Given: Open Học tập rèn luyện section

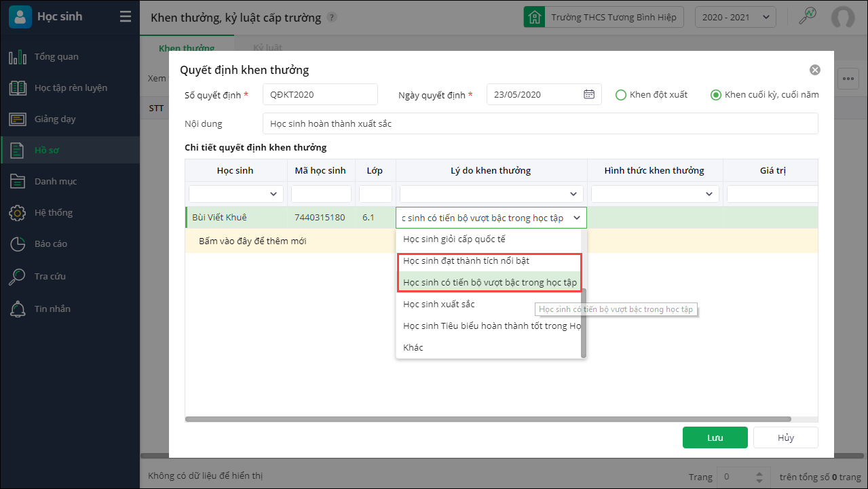Looking at the screenshot, I should pyautogui.click(x=70, y=87).
